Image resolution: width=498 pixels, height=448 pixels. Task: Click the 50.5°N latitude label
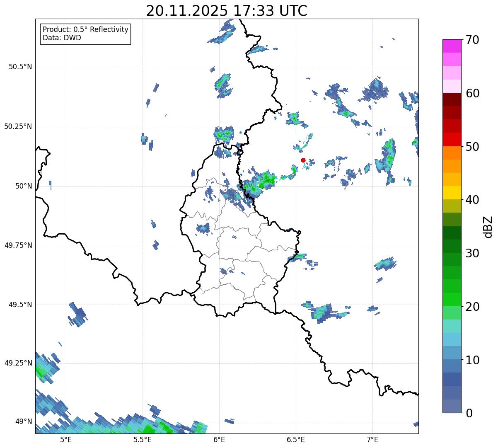click(20, 67)
